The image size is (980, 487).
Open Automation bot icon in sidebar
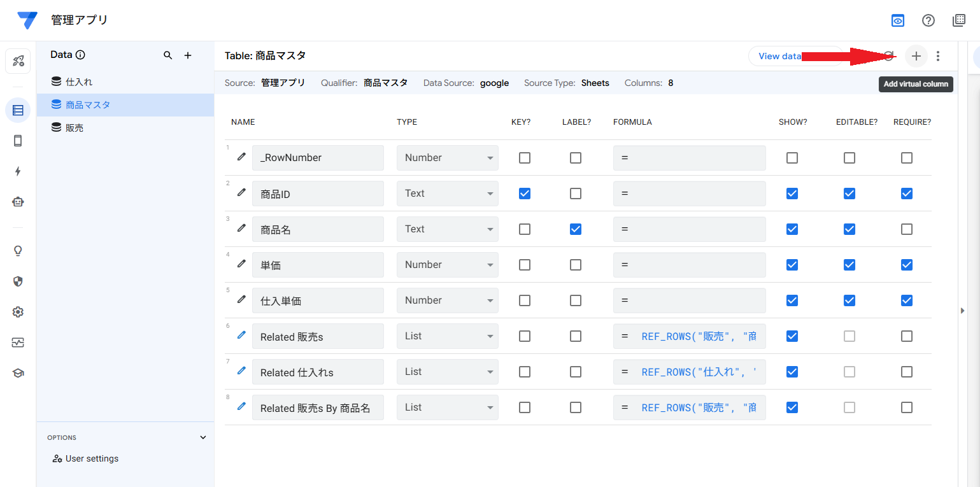(x=18, y=202)
